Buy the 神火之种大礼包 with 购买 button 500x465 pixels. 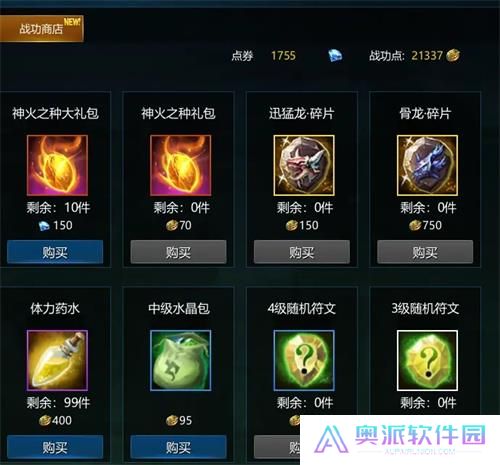[55, 252]
